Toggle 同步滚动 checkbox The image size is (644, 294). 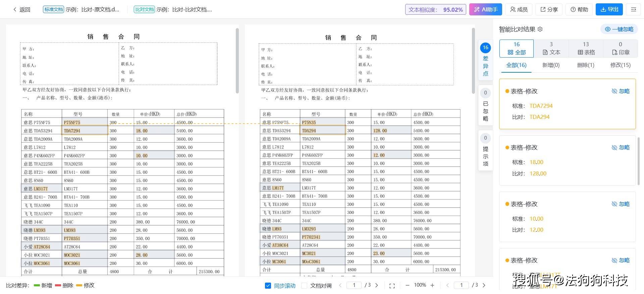click(268, 286)
